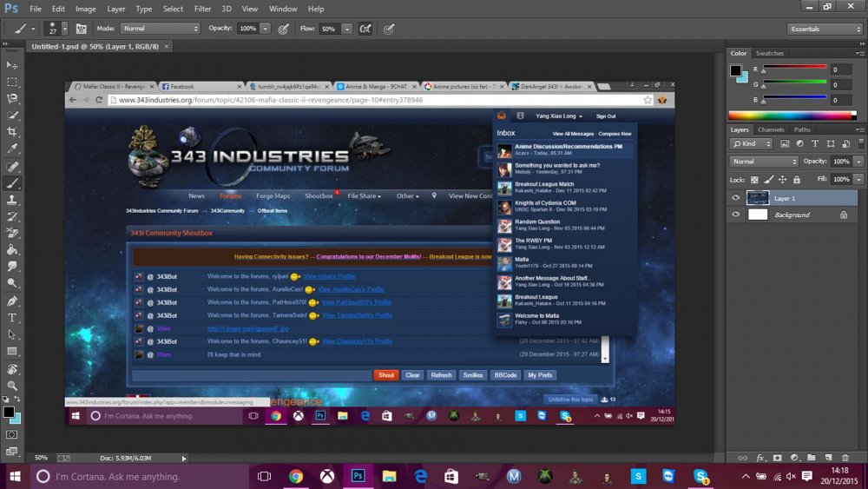Open the Filter menu
Image resolution: width=868 pixels, height=489 pixels.
click(x=202, y=9)
